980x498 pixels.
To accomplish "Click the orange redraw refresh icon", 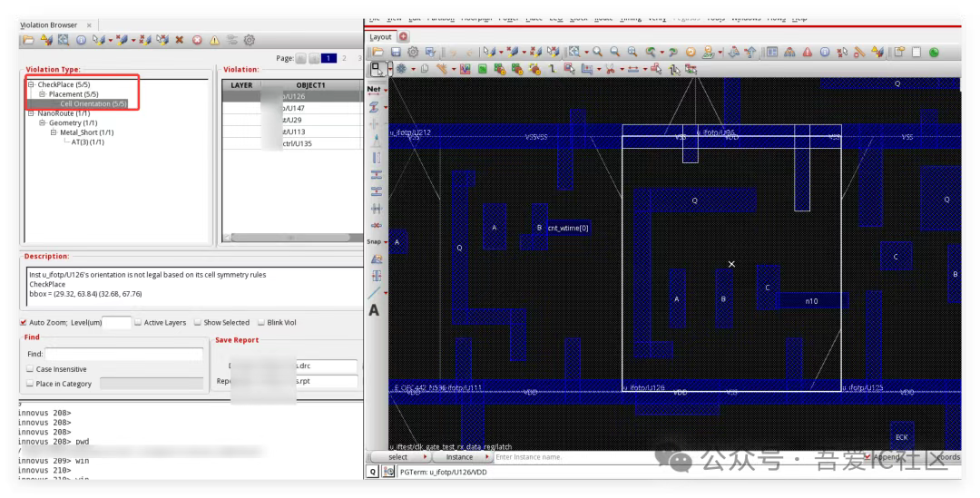I will 691,53.
